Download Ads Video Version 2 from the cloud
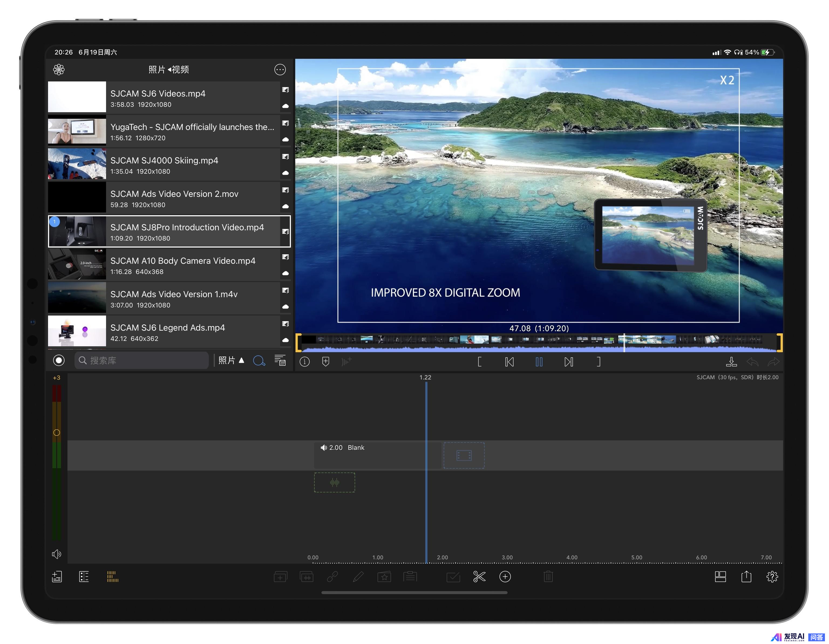Screen dimensions: 829x644 [286, 206]
